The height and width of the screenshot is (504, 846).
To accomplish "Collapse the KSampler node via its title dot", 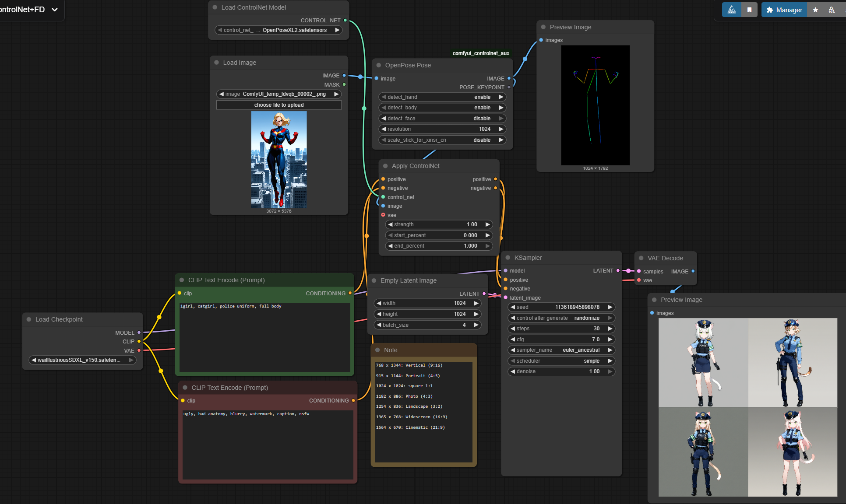I will click(x=508, y=258).
